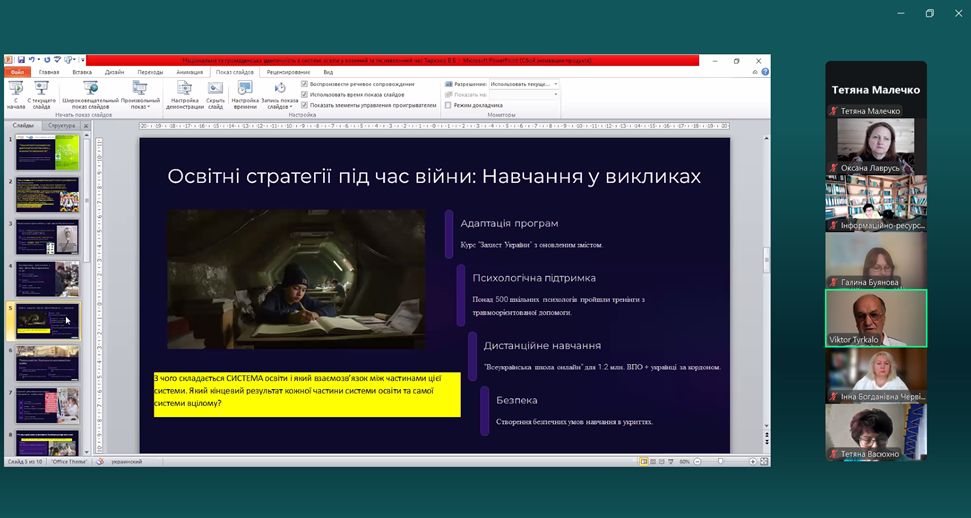Screen dimensions: 971x518
Task: Expand the resolution dropdown
Action: pyautogui.click(x=556, y=85)
